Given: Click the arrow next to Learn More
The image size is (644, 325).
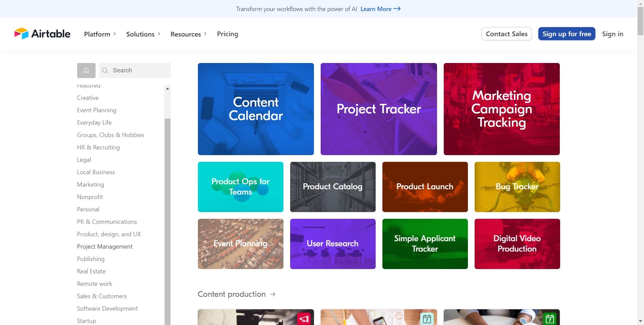Looking at the screenshot, I should (397, 9).
